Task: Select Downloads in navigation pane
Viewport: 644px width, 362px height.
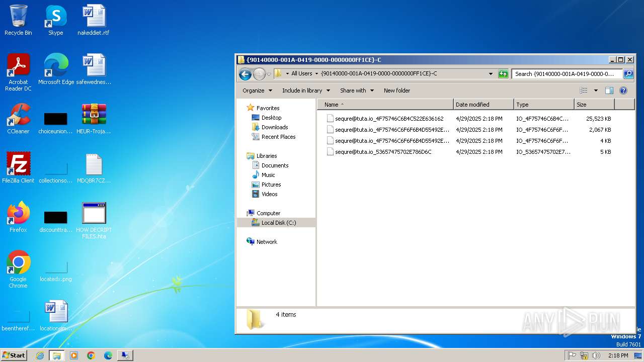Action: point(275,127)
